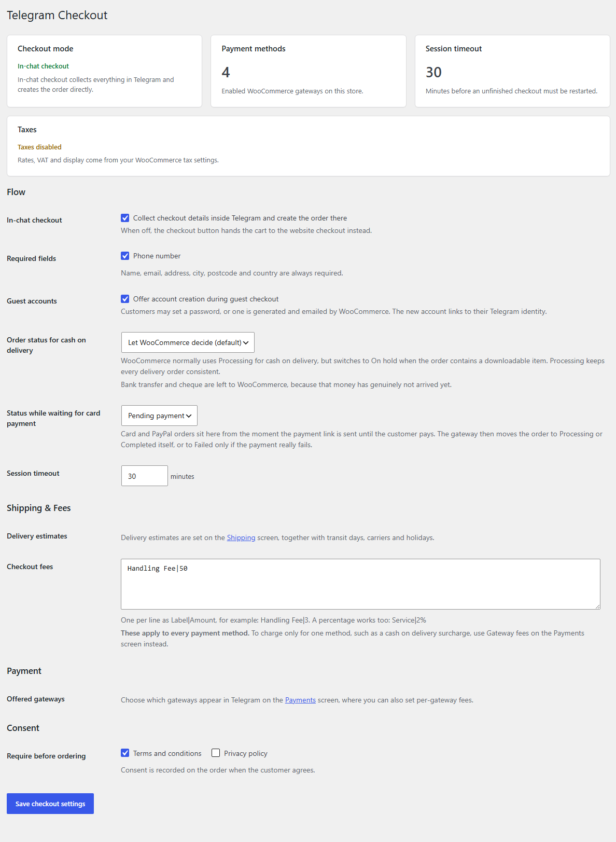616x842 pixels.
Task: Click the 'minutes' unit label
Action: coord(183,476)
